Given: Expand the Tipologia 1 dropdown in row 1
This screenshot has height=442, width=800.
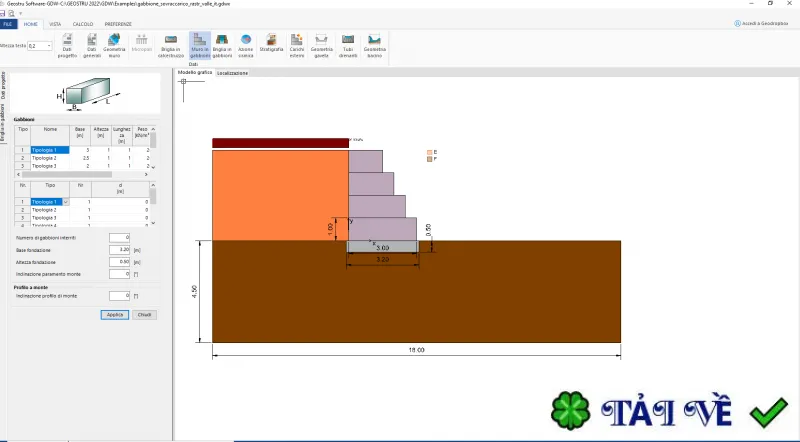Looking at the screenshot, I should (x=66, y=202).
